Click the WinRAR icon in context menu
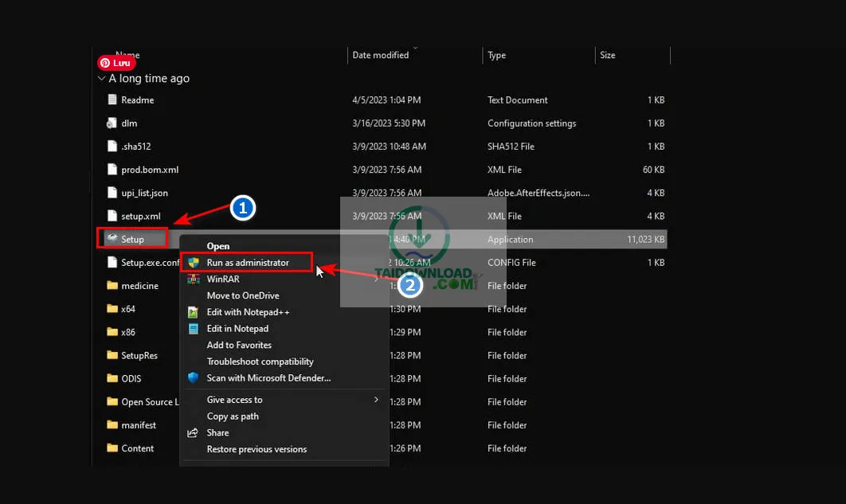Screen dimensions: 846x504 [193, 279]
